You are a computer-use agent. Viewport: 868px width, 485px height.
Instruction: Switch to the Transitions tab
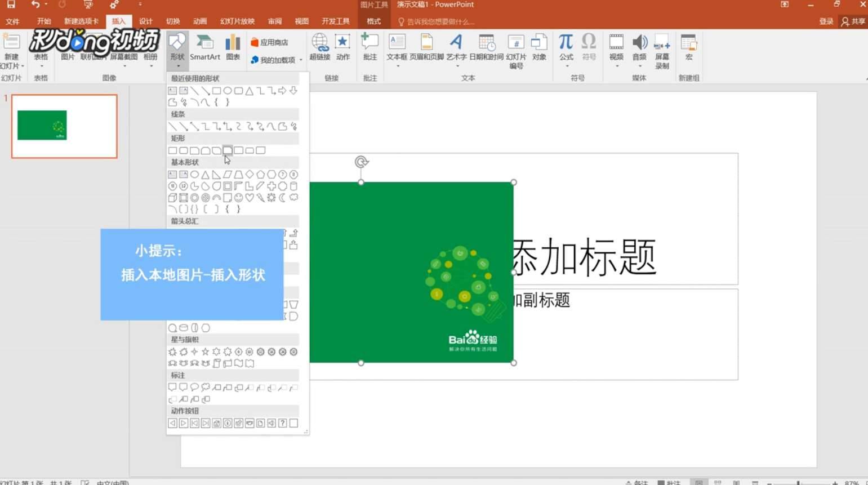pyautogui.click(x=173, y=21)
